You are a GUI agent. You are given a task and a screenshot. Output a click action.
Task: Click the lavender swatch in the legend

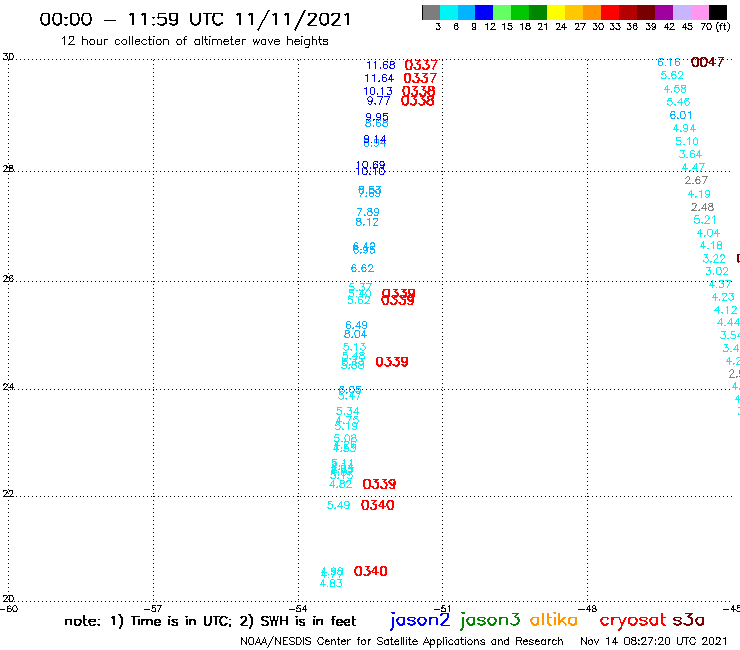pos(681,12)
